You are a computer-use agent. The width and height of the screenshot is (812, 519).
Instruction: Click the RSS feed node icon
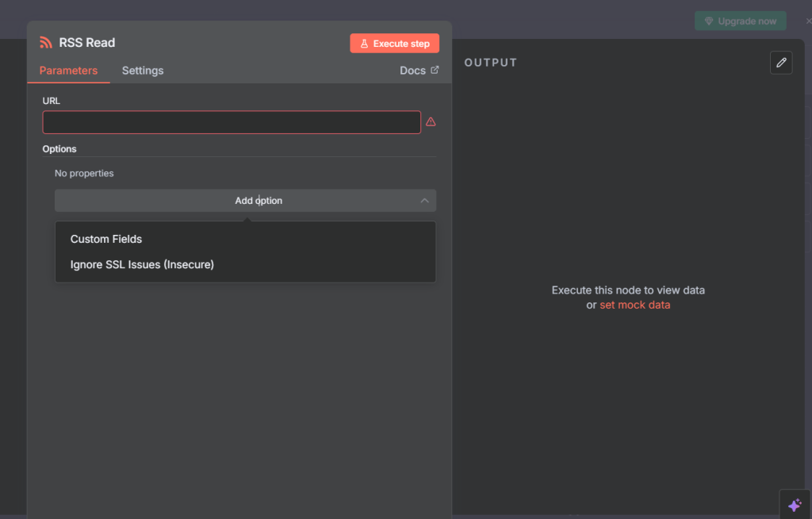(46, 43)
